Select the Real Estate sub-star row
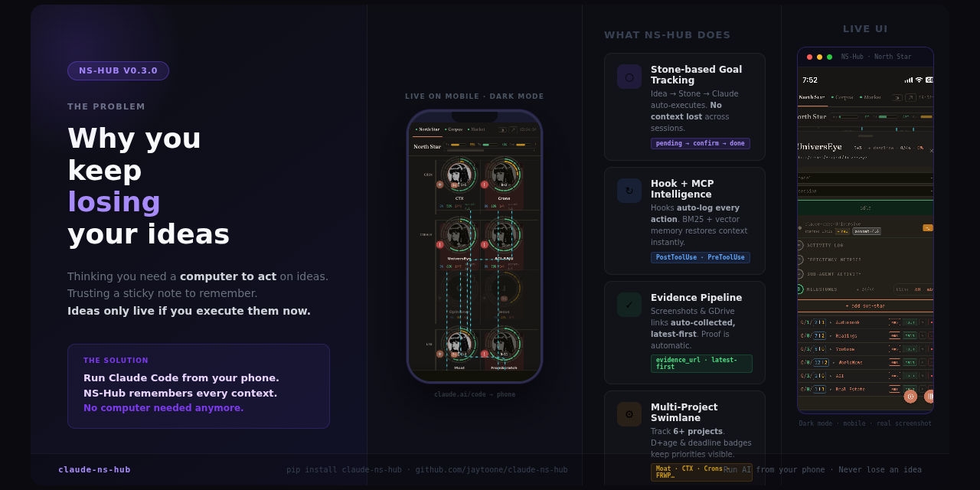The height and width of the screenshot is (490, 980). tap(865, 389)
